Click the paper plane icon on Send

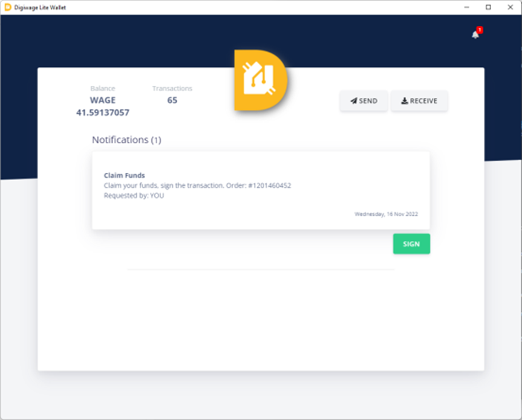(353, 101)
